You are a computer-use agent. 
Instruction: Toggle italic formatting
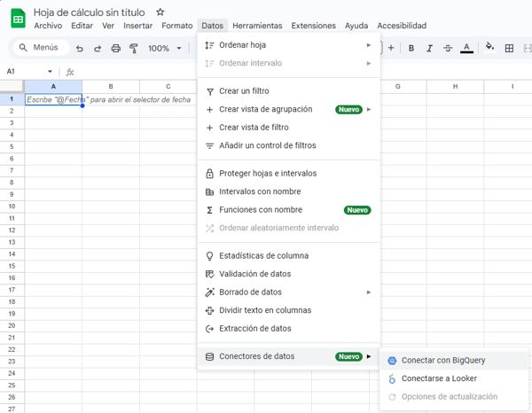[429, 49]
